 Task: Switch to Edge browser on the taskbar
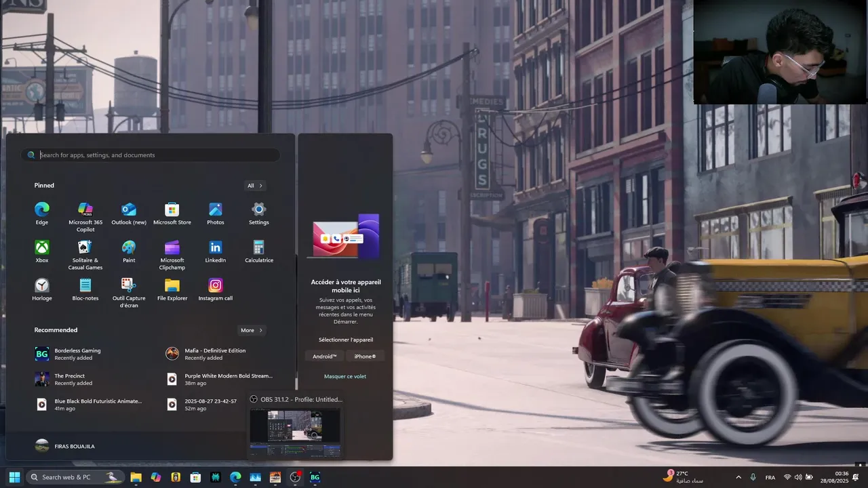(x=235, y=477)
